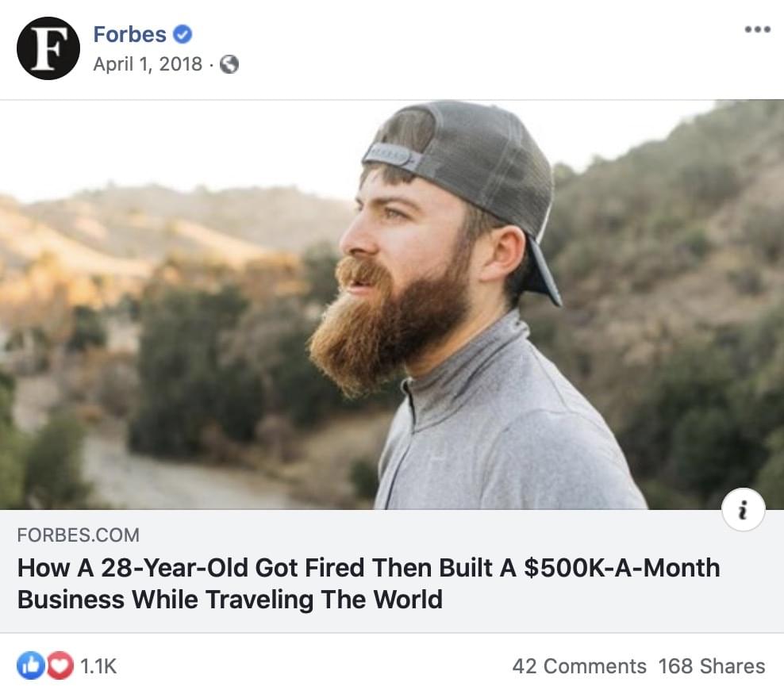Click the red Love heart reaction icon

point(59,665)
